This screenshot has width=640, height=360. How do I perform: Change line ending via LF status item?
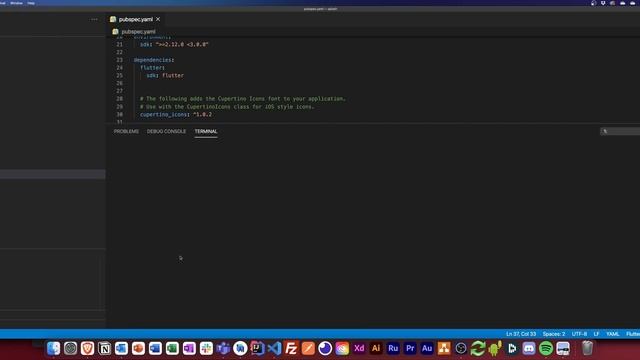[x=596, y=334]
